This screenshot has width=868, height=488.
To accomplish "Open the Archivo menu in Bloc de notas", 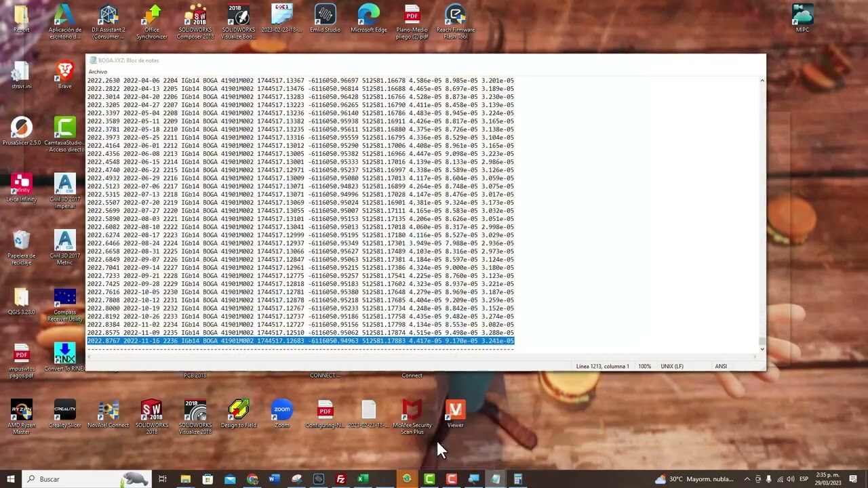I will (x=98, y=72).
